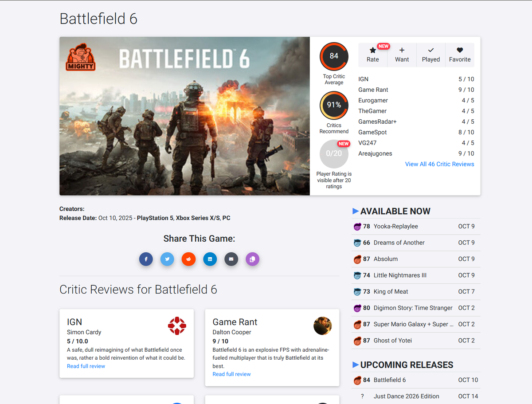Viewport: 532px width, 404px height.
Task: Click the UPCOMING RELEASES heading
Action: (x=407, y=365)
